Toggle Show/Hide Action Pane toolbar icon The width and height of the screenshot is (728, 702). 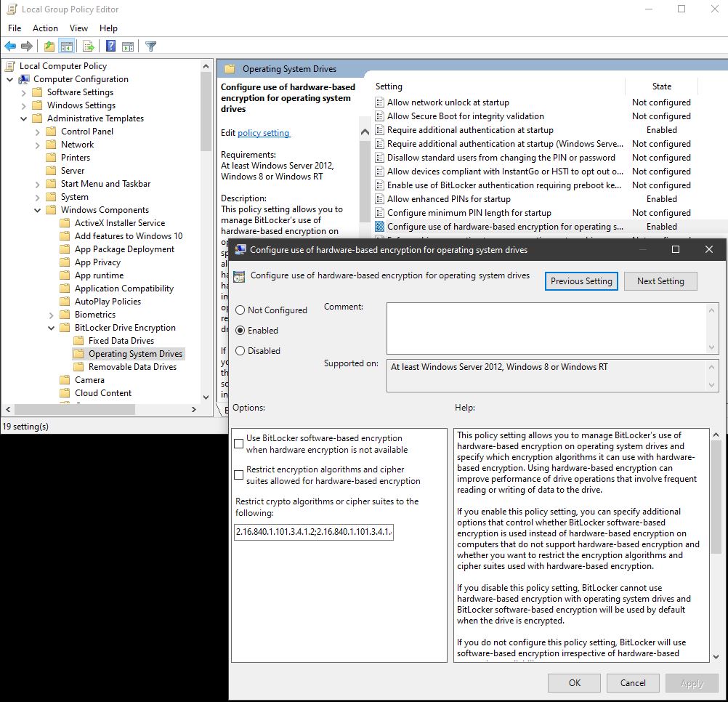tap(128, 46)
